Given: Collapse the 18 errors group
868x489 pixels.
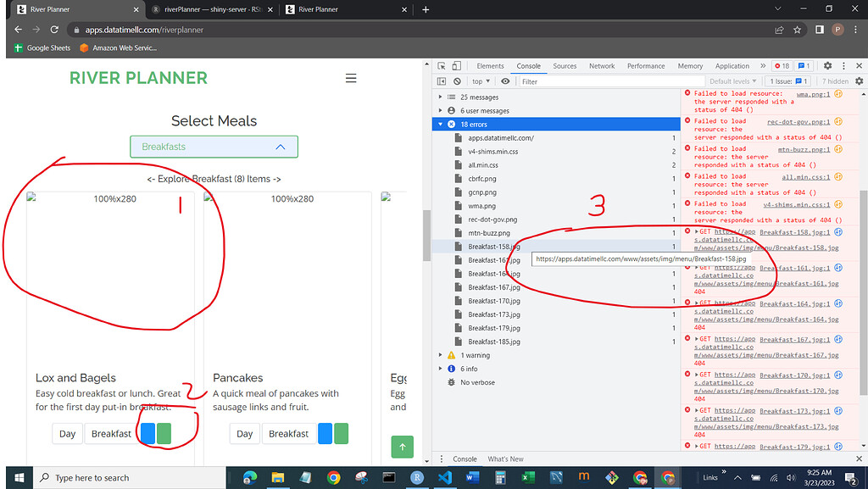Looking at the screenshot, I should point(440,124).
